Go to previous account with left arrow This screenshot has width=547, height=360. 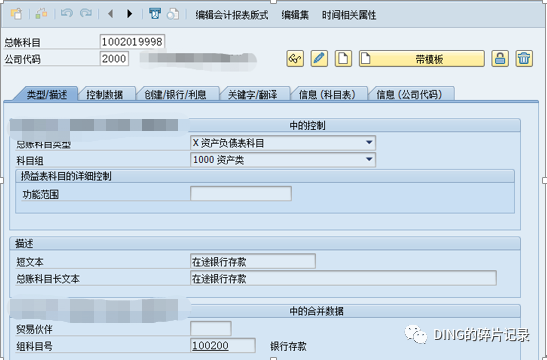[x=111, y=14]
